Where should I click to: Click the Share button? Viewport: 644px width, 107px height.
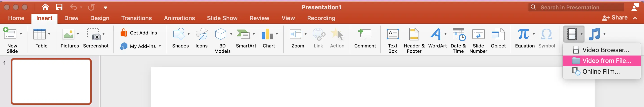(x=615, y=18)
